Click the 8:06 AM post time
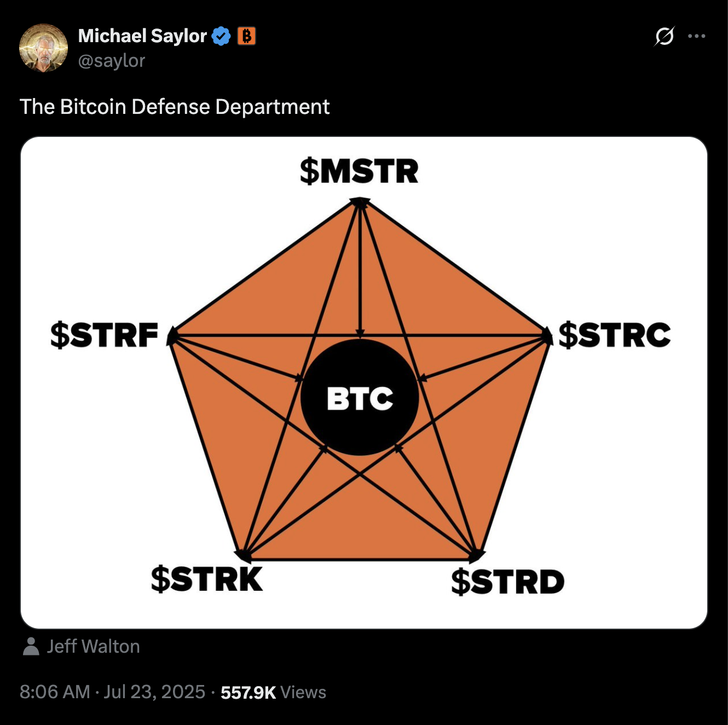Screen dimensions: 728x725 55,692
